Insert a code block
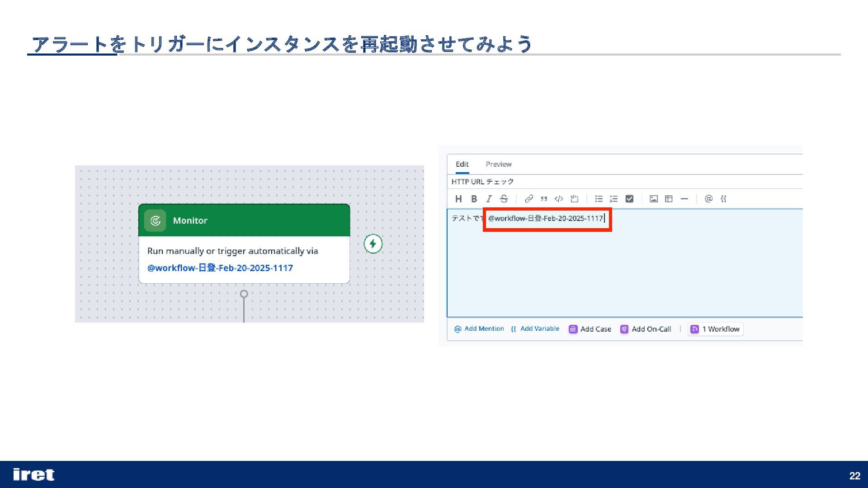 pyautogui.click(x=574, y=199)
